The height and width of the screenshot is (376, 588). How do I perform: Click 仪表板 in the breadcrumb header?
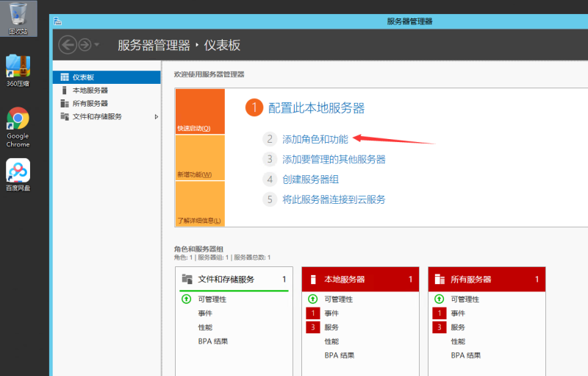[222, 46]
